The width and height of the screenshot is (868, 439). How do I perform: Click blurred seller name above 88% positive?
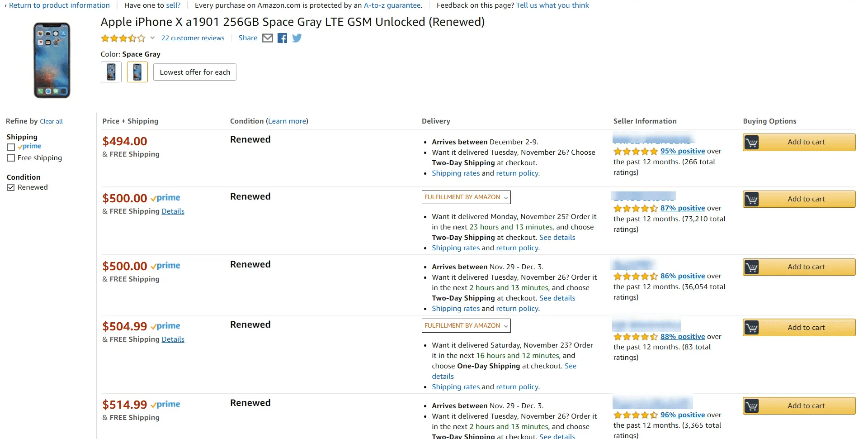coord(646,325)
